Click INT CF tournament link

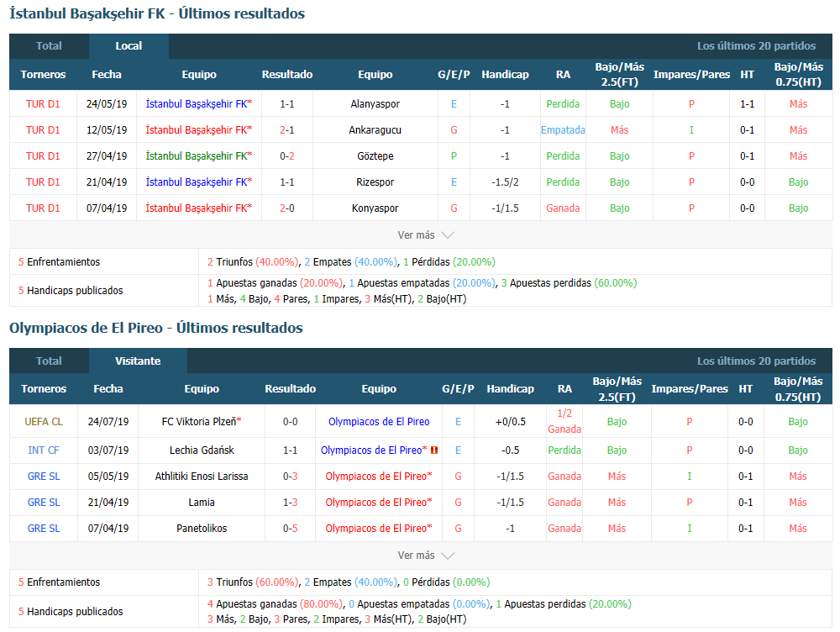pyautogui.click(x=44, y=450)
